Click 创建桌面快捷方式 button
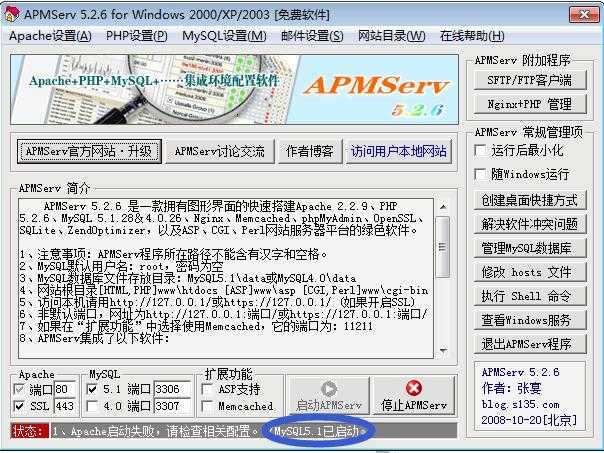 [x=530, y=200]
